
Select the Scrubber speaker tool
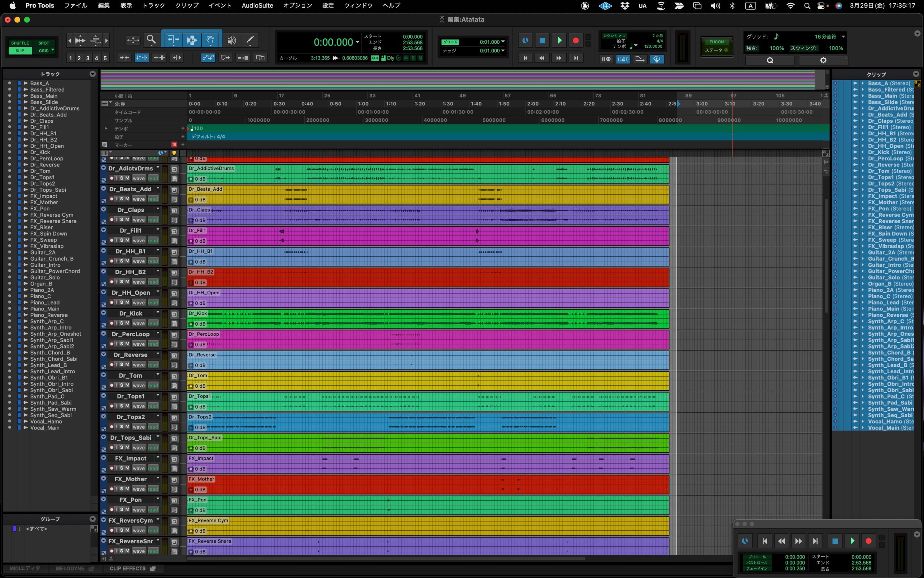pos(232,40)
